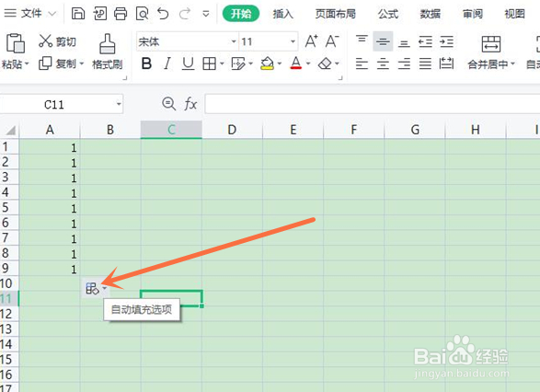540x392 pixels.
Task: Toggle italic formatting
Action: click(x=167, y=63)
